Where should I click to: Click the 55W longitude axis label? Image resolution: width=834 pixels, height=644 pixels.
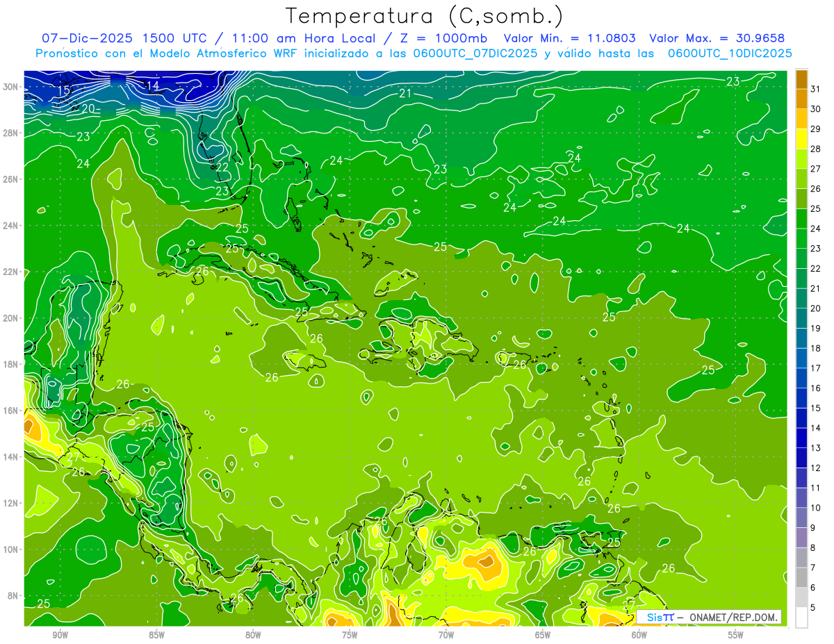click(x=736, y=635)
